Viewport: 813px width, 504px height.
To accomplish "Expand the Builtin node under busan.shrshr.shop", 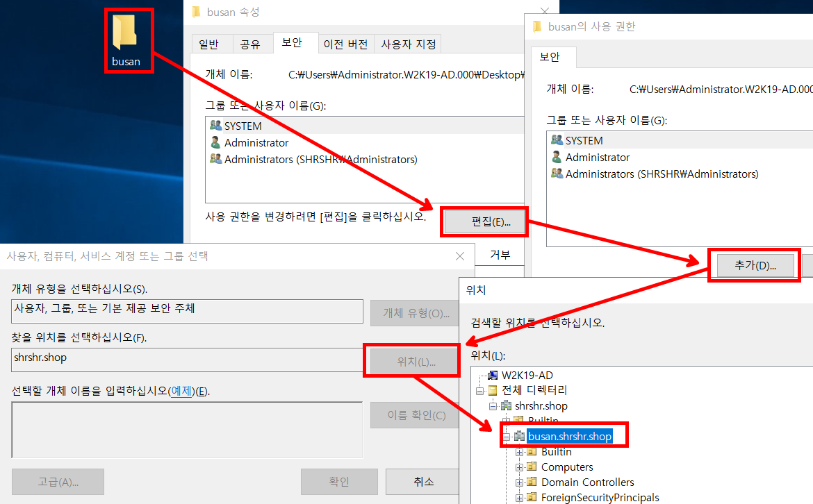I will point(520,452).
